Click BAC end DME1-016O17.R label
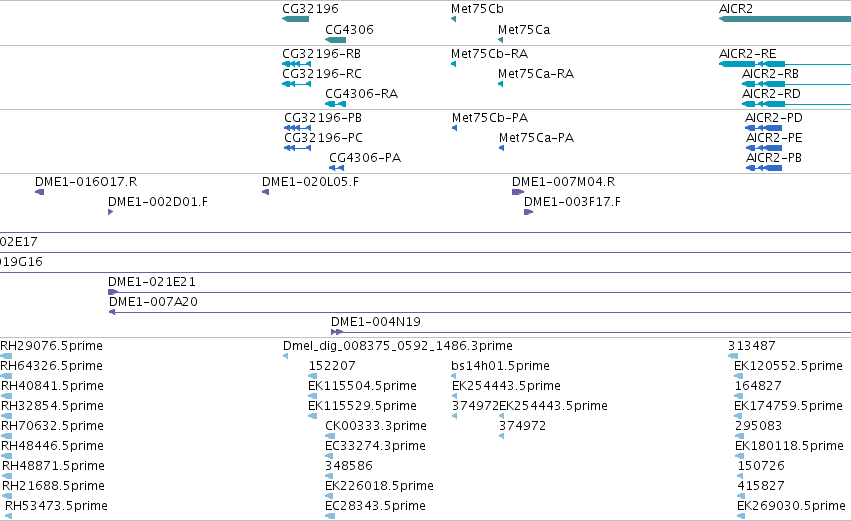The width and height of the screenshot is (851, 521). [86, 181]
